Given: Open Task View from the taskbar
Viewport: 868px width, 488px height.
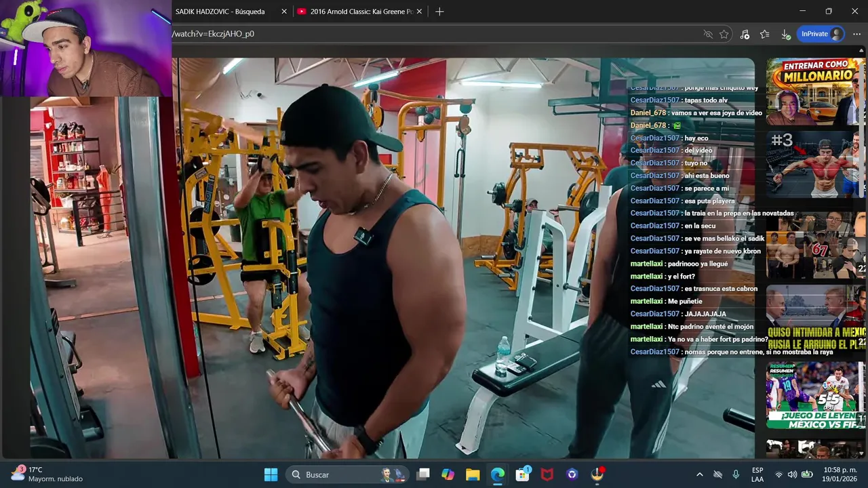Looking at the screenshot, I should (x=423, y=474).
